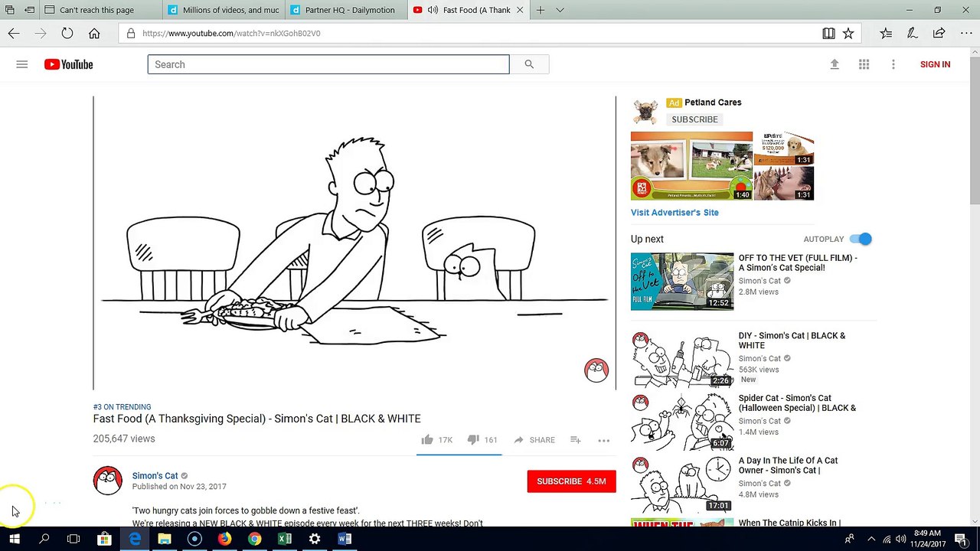Screen dimensions: 980x551
Task: Open Task View from the taskbar
Action: [x=73, y=539]
